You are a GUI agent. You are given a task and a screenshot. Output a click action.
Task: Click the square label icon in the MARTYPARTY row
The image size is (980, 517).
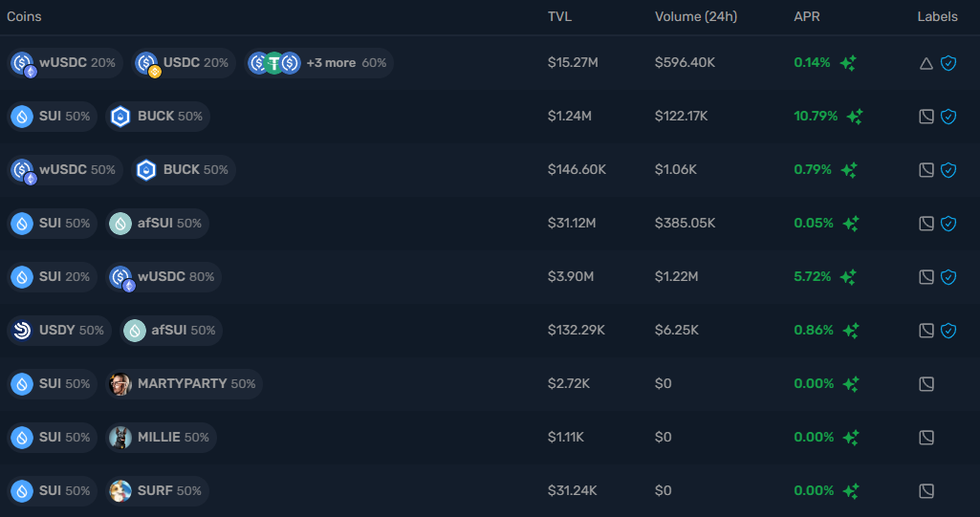point(926,384)
